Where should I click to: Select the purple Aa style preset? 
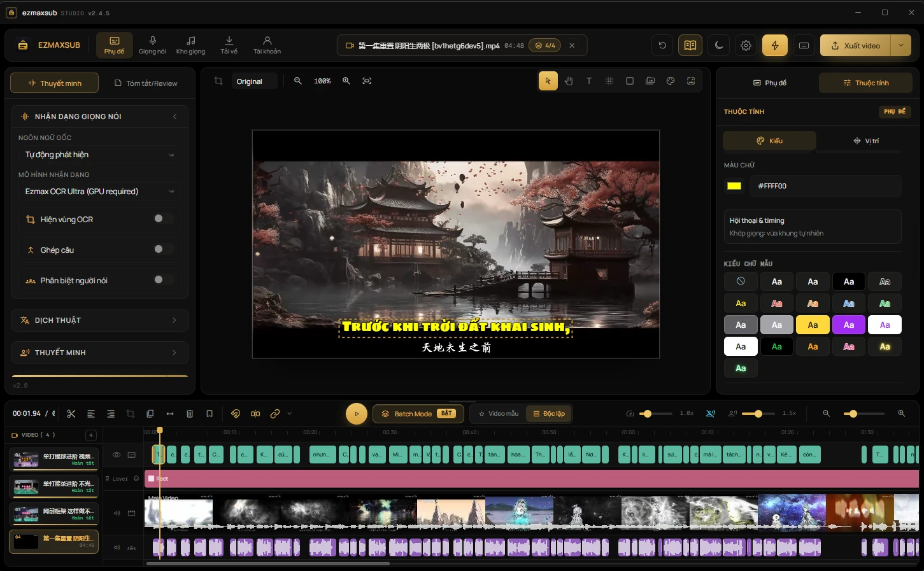tap(849, 325)
